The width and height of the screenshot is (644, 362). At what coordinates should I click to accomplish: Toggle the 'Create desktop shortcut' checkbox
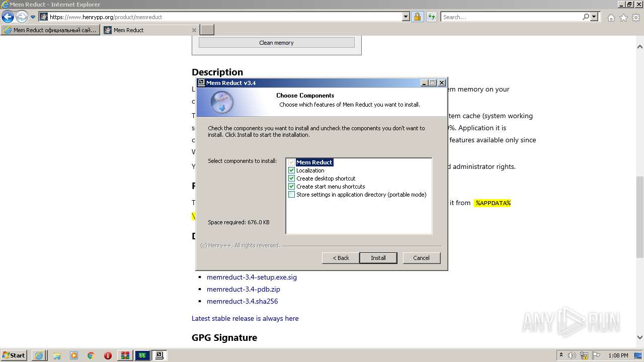click(x=291, y=178)
